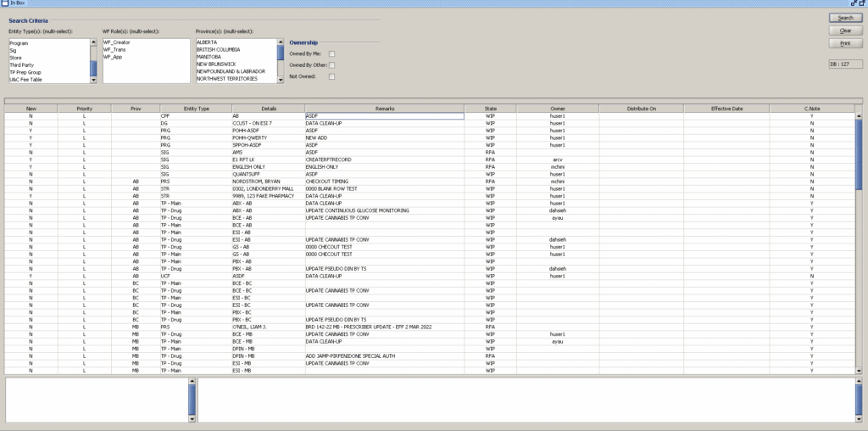Click the Print button
868x431 pixels.
click(845, 43)
